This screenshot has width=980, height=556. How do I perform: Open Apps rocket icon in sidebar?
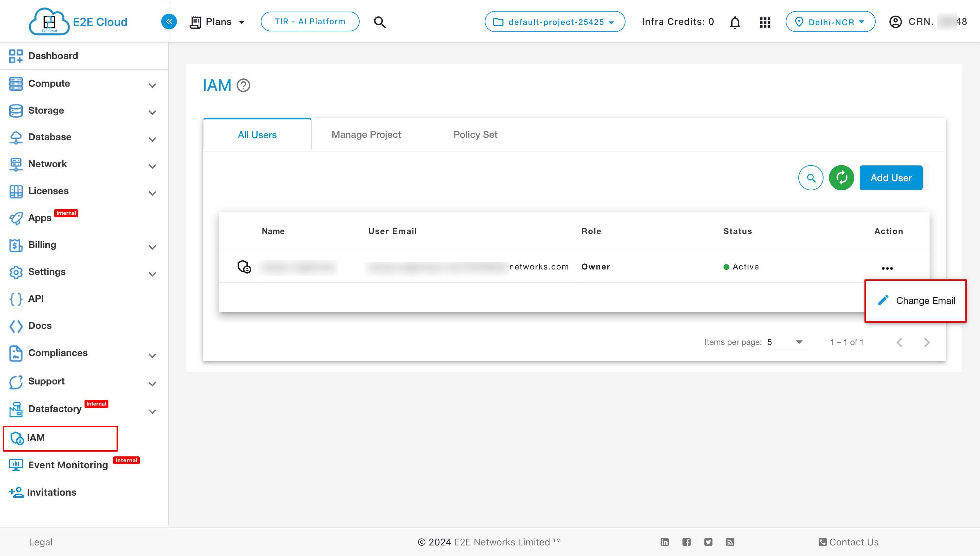click(x=16, y=218)
